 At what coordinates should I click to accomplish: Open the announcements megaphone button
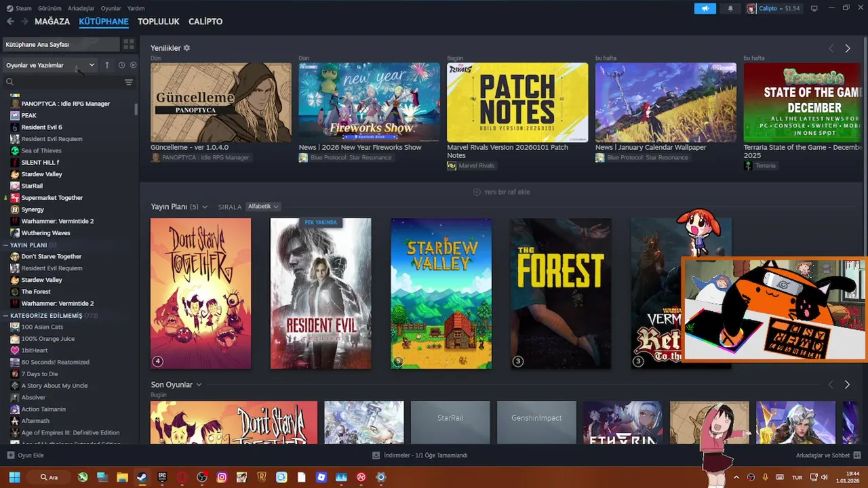click(705, 9)
